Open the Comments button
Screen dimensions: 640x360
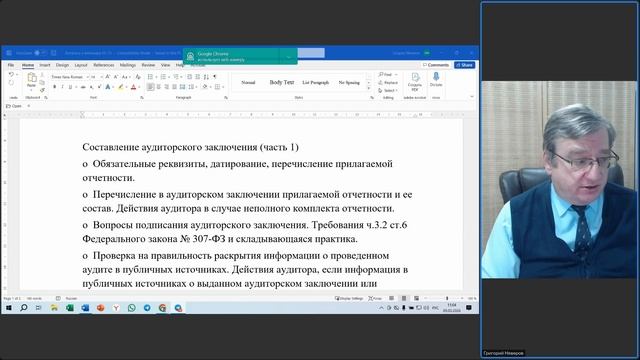coord(436,65)
